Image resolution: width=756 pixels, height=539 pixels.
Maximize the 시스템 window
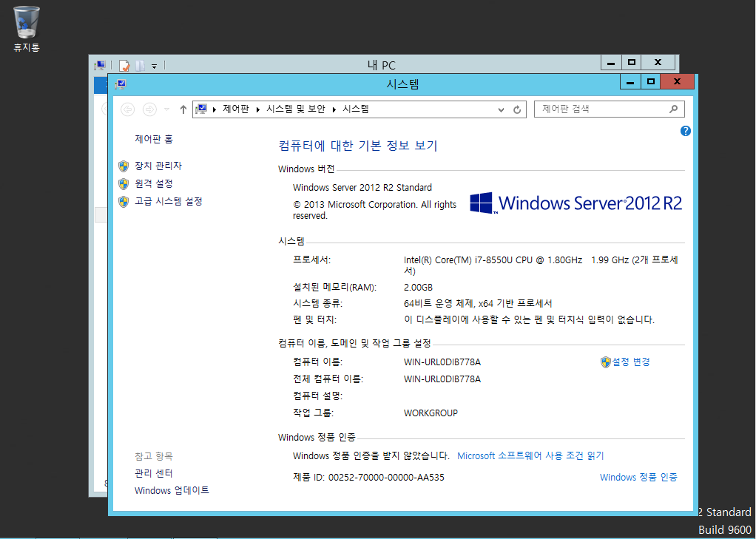651,82
